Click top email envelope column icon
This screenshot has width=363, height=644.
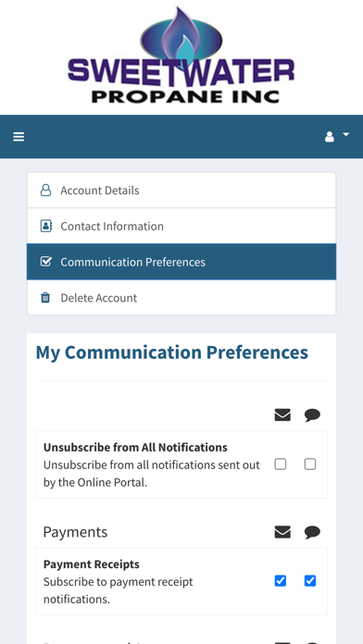tap(282, 415)
